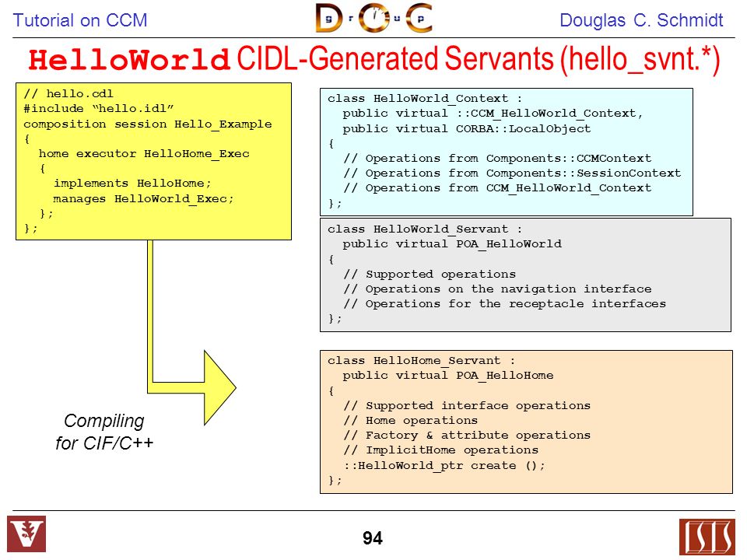Click "Operations for the receptacle interfaces" comment

[x=504, y=304]
